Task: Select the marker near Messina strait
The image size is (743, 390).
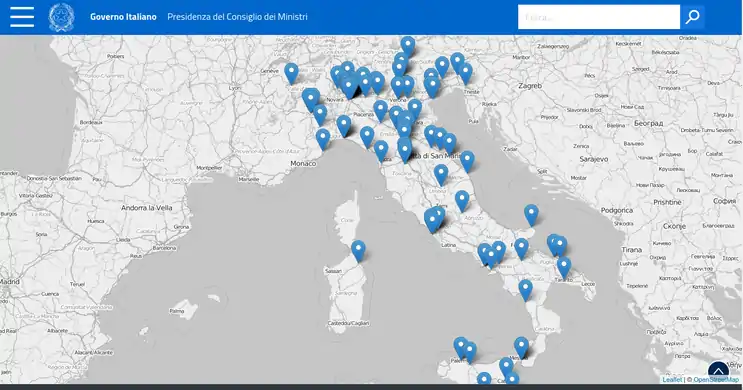Action: coord(521,347)
